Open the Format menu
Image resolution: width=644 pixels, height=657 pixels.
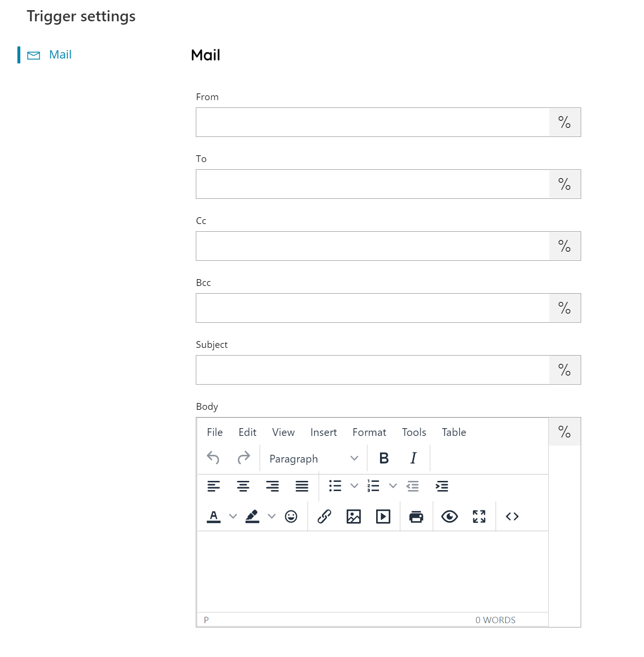pos(369,432)
